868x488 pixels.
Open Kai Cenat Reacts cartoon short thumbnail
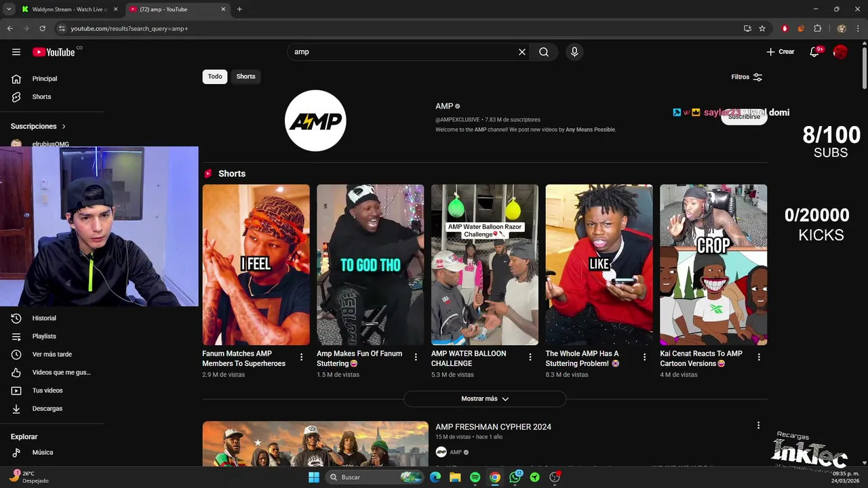(x=713, y=265)
